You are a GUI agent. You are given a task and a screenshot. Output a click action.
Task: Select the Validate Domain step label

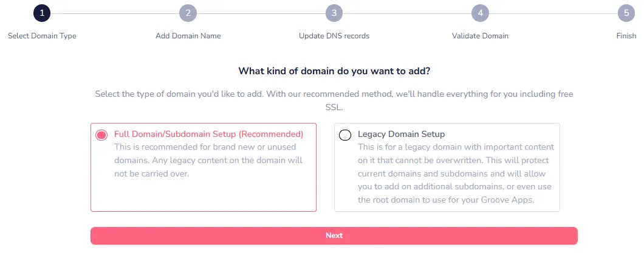pyautogui.click(x=480, y=36)
